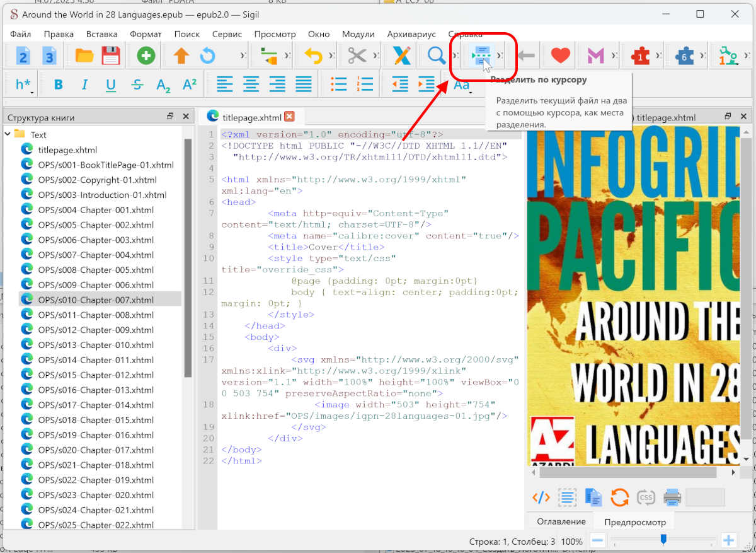Click the zoom in plus button

[728, 540]
